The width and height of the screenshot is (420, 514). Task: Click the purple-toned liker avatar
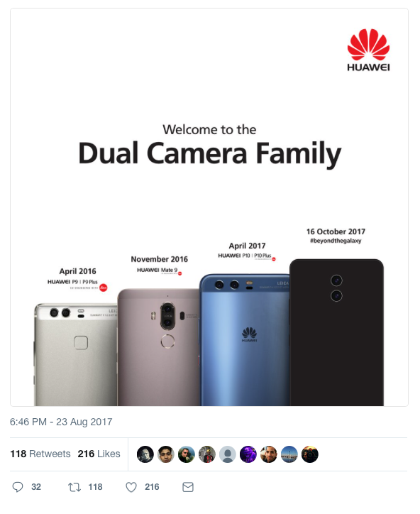click(248, 454)
